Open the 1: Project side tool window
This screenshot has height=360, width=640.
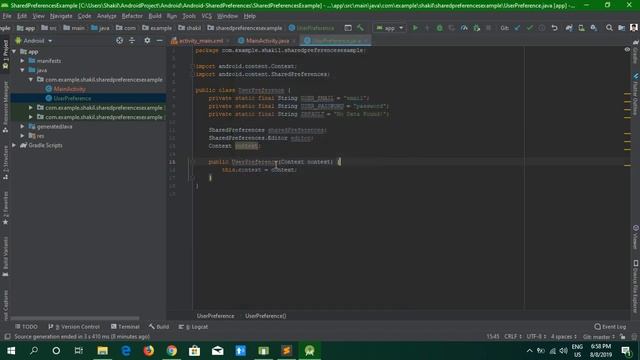tap(5, 54)
